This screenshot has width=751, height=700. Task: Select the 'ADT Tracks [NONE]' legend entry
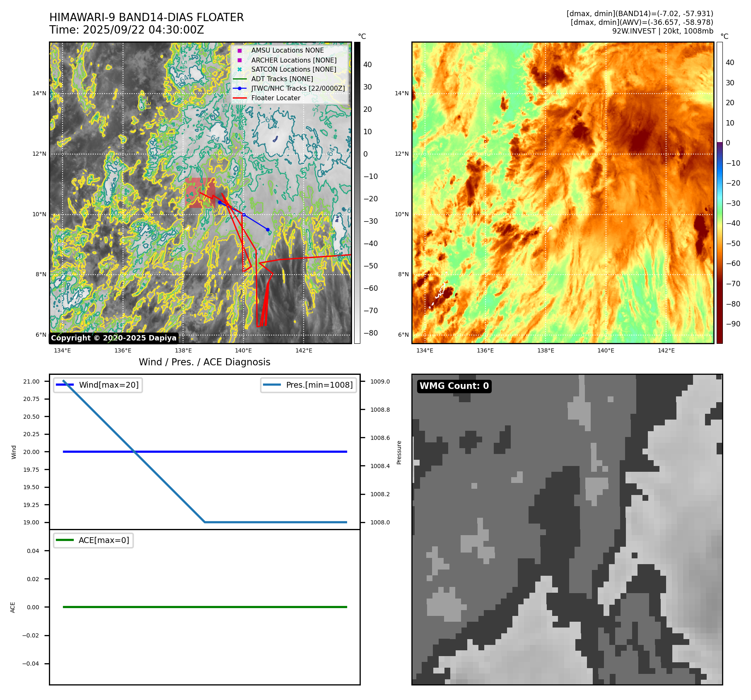[x=282, y=79]
